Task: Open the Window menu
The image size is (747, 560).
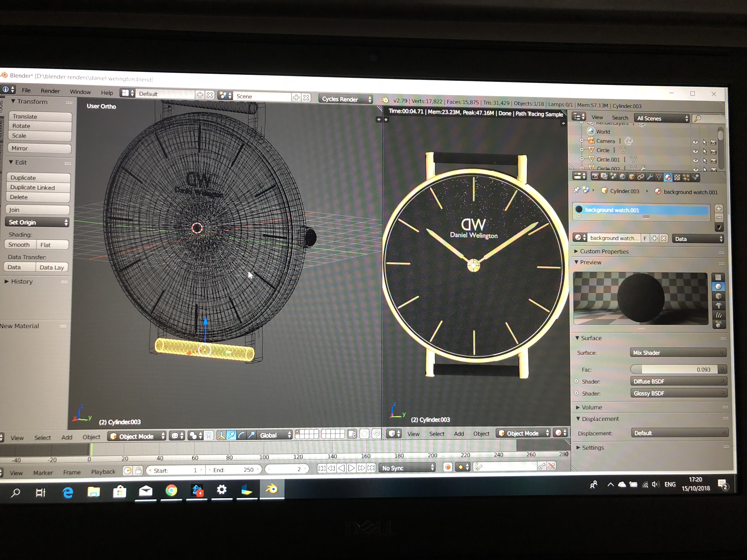Action: (80, 92)
